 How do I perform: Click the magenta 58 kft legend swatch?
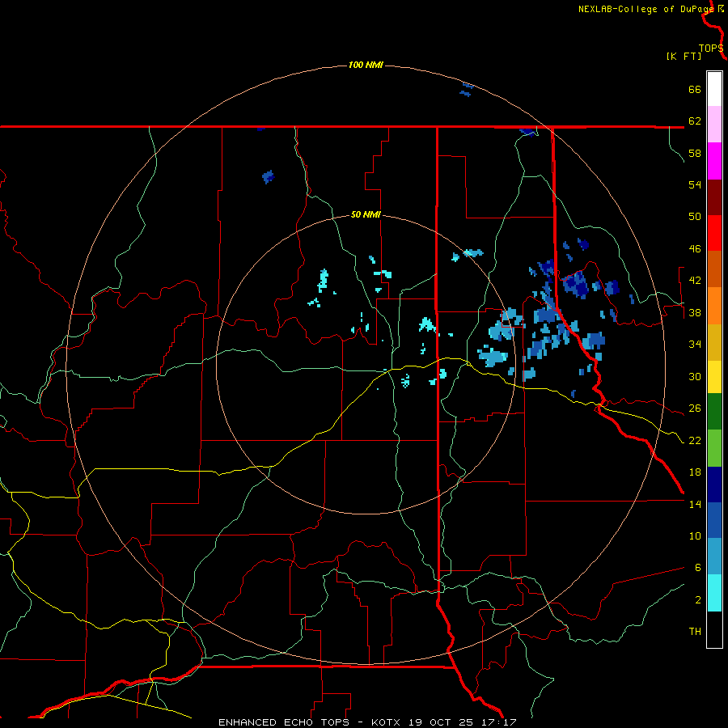(714, 161)
